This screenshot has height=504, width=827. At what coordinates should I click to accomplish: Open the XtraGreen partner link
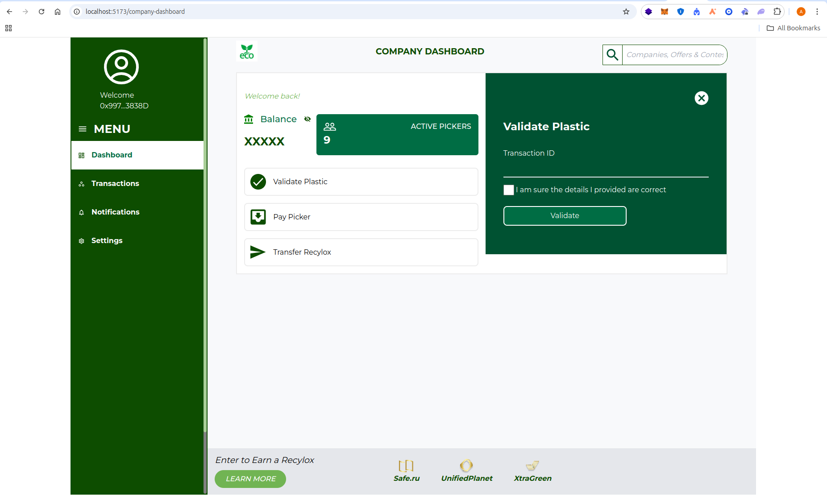[x=533, y=471]
